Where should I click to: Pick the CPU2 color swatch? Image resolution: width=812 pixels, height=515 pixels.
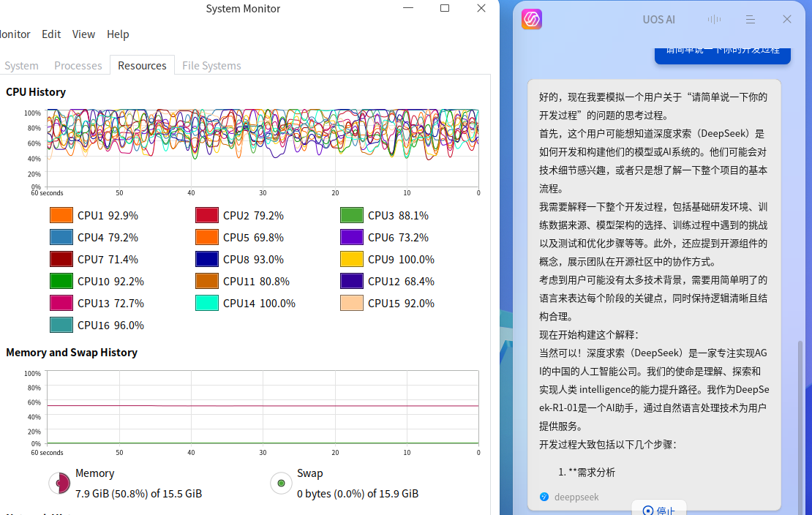tap(206, 215)
